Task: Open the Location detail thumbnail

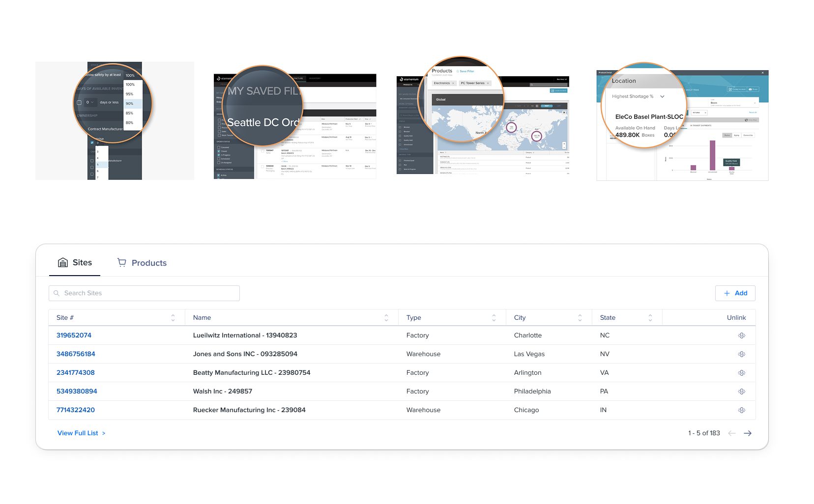Action: click(x=682, y=122)
